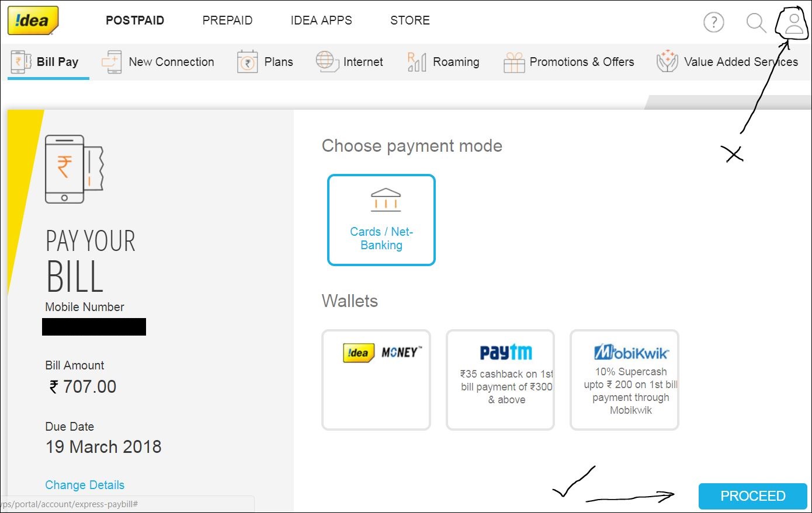Open the PREPAID menu
This screenshot has width=812, height=513.
point(227,20)
